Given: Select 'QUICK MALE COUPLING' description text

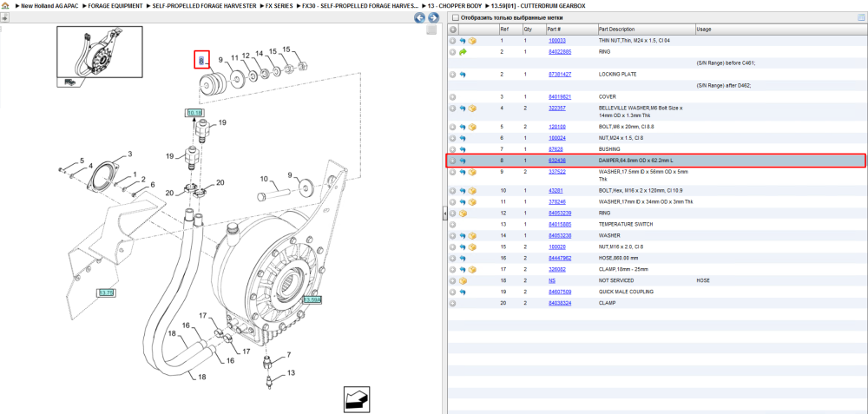Looking at the screenshot, I should (626, 292).
